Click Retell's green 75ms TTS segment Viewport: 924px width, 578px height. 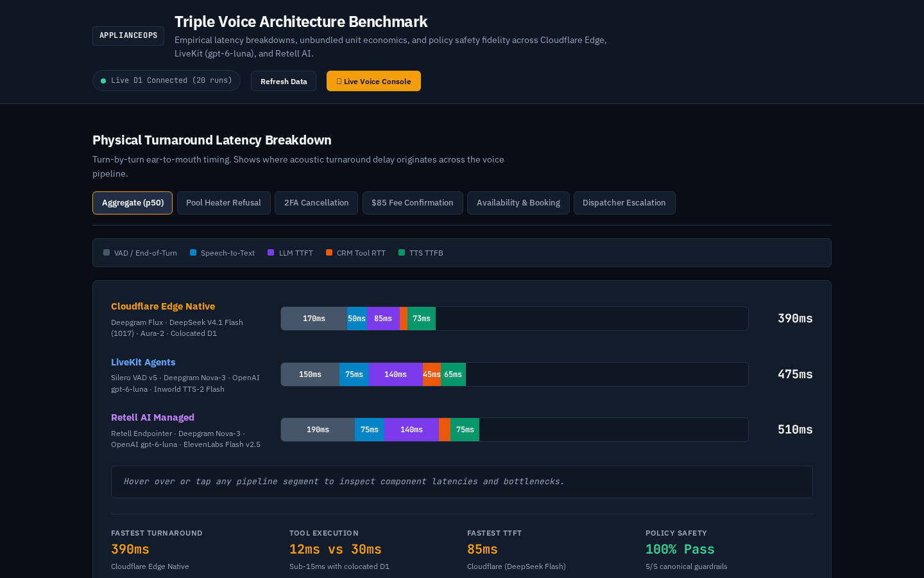[465, 430]
